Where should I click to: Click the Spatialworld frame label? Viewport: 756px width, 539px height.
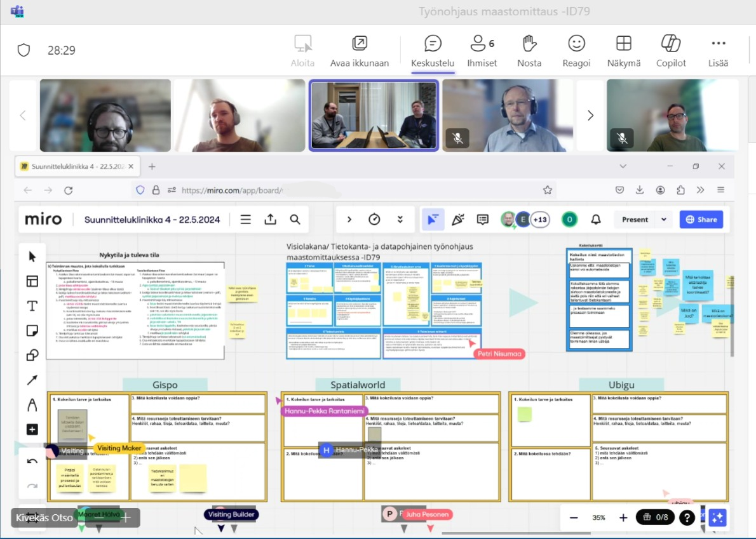point(358,385)
